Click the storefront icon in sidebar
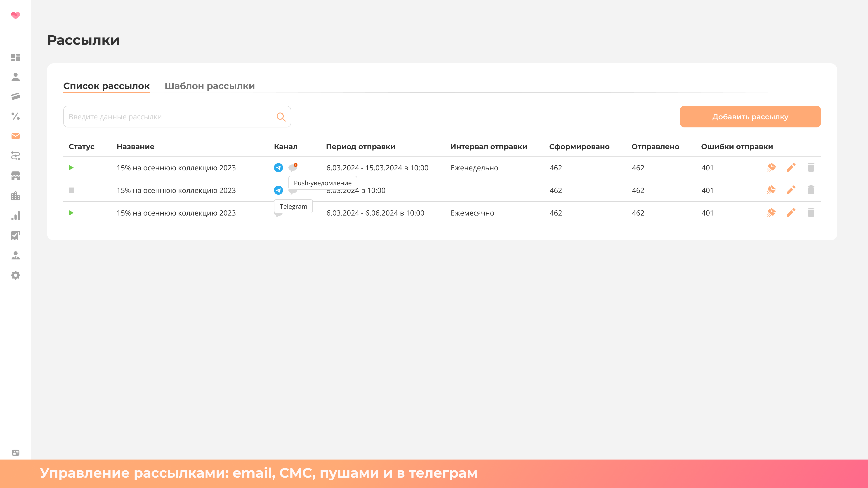Viewport: 868px width, 488px height. pos(16,176)
